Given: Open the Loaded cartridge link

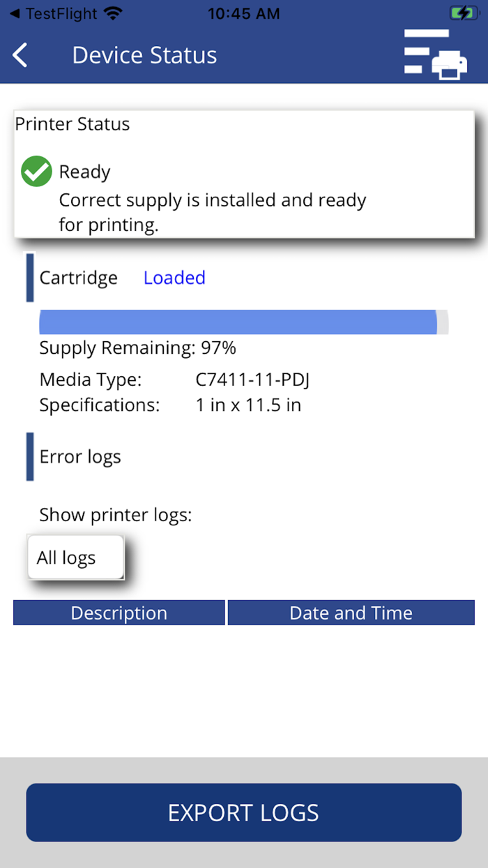Looking at the screenshot, I should (x=174, y=277).
